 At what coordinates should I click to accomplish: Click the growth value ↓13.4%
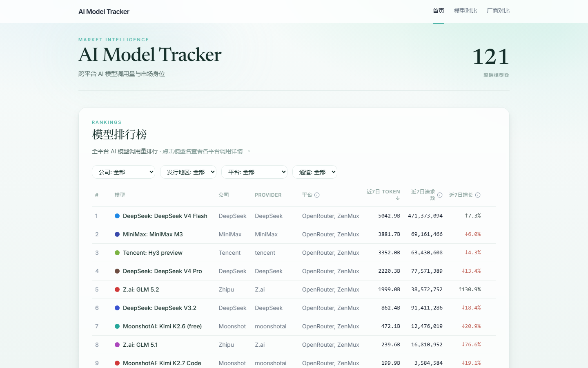[471, 271]
